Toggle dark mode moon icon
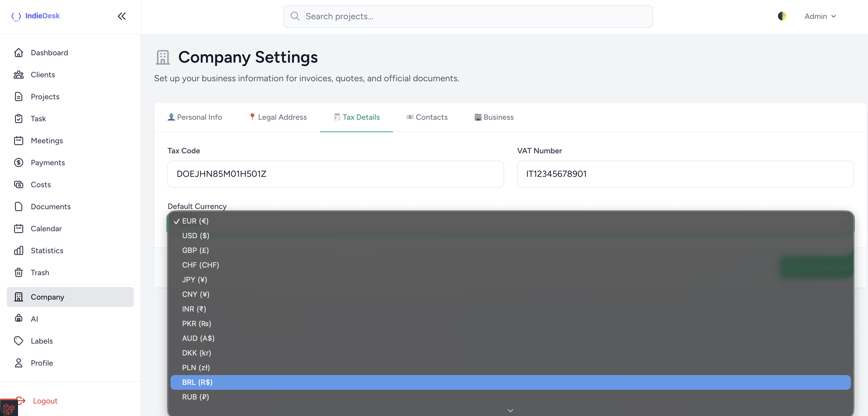This screenshot has width=868, height=416. point(782,16)
